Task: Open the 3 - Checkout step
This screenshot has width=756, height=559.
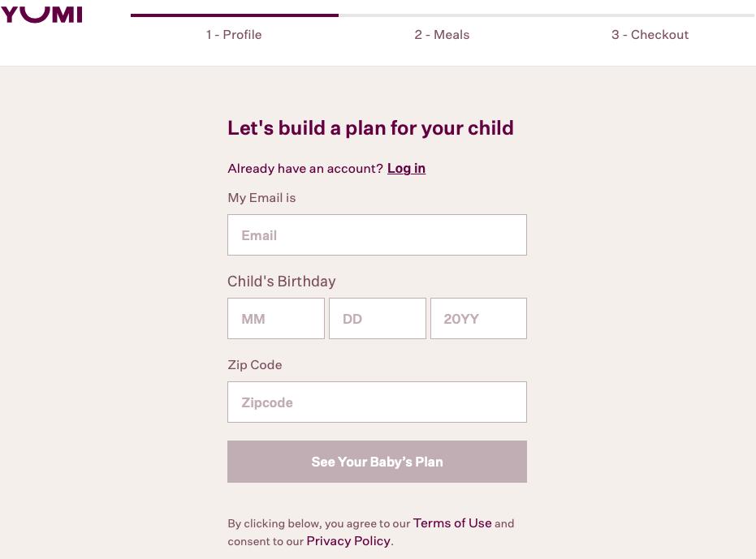Action: click(x=650, y=35)
